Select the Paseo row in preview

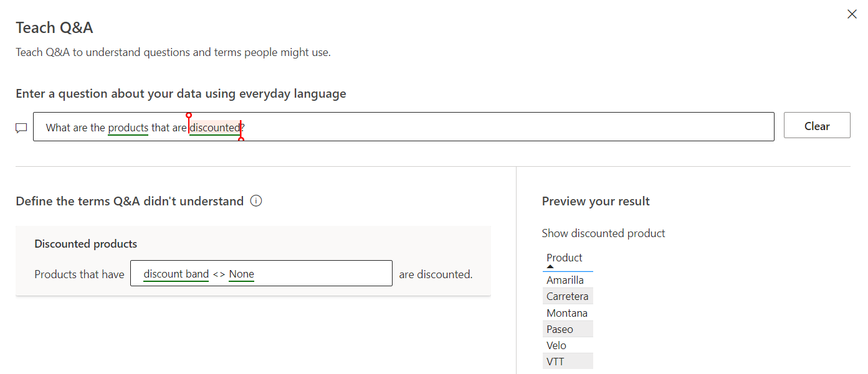568,329
